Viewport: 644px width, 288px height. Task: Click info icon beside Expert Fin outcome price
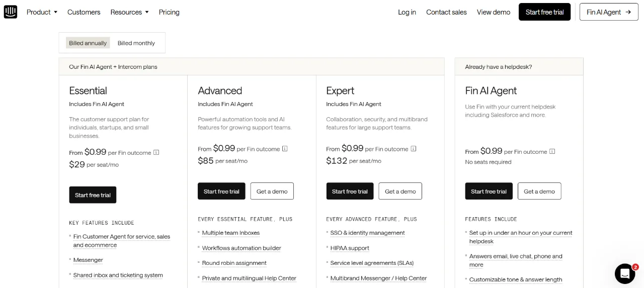click(x=414, y=148)
